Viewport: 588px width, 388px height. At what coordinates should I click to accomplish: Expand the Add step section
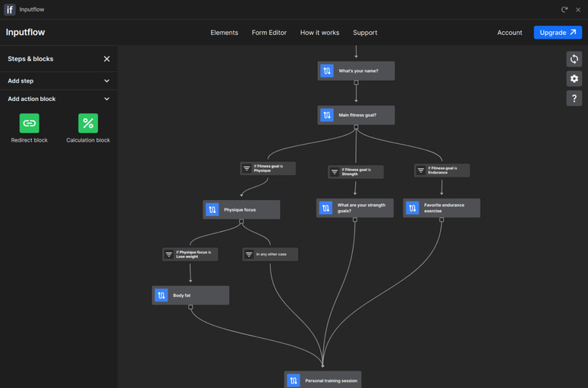coord(59,81)
